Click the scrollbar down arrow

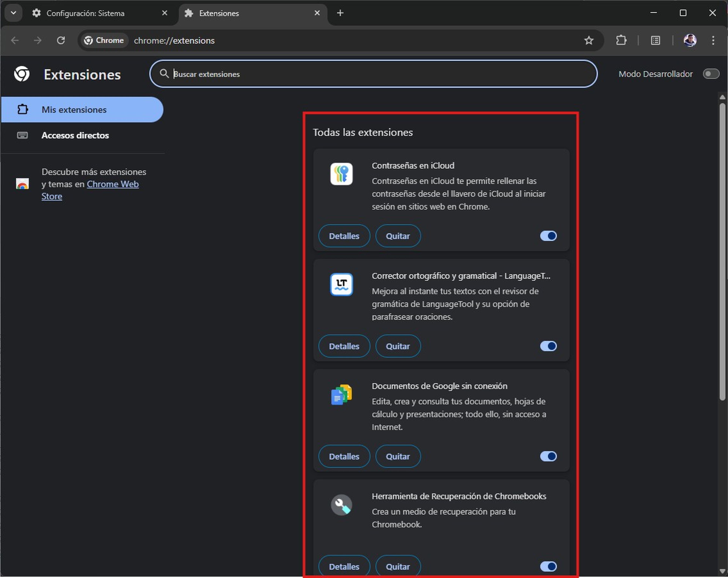click(x=722, y=571)
